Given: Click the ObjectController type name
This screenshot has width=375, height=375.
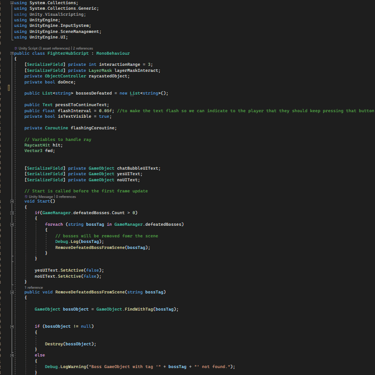Looking at the screenshot, I should pyautogui.click(x=65, y=76).
